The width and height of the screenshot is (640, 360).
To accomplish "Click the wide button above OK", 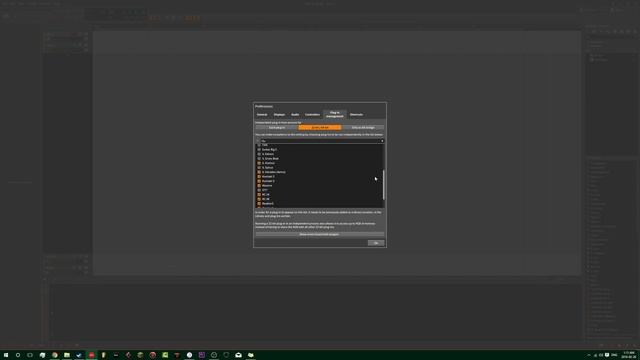I will point(320,234).
